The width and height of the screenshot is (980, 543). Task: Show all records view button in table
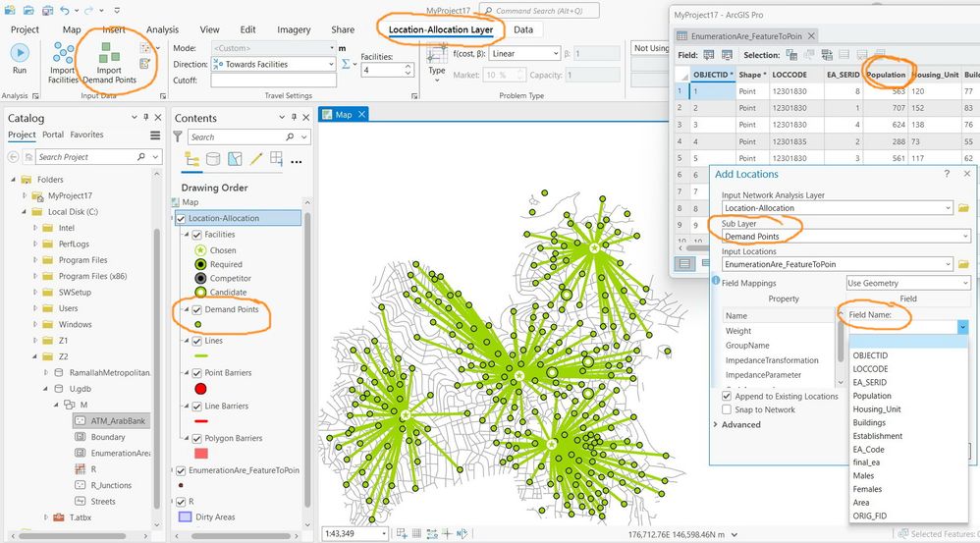[684, 263]
